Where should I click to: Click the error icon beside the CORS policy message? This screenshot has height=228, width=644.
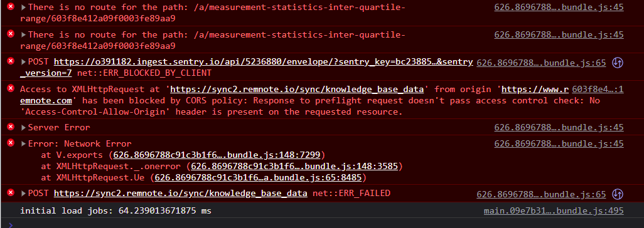click(x=11, y=89)
